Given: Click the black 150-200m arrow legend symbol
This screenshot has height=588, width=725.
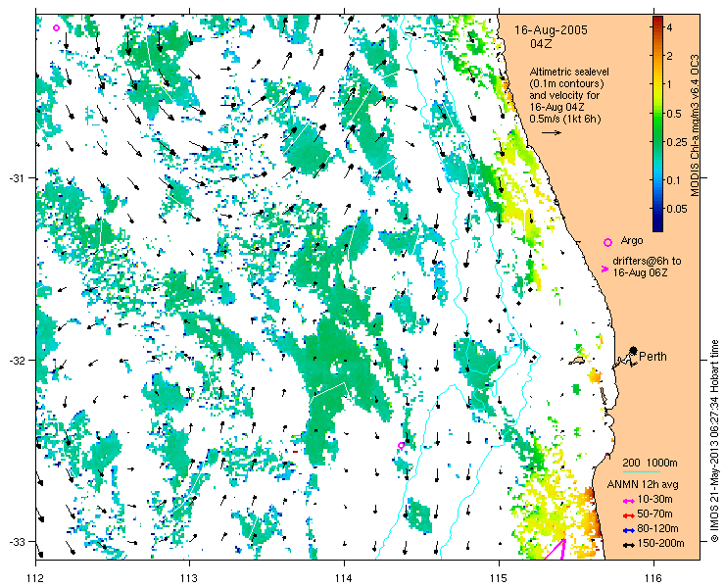Looking at the screenshot, I should [628, 545].
